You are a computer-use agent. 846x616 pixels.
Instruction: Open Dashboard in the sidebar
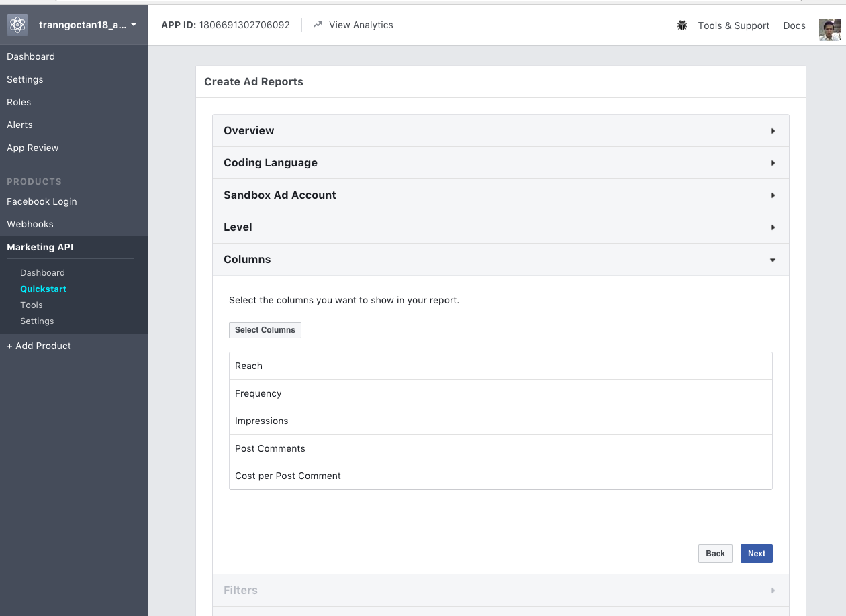point(31,56)
